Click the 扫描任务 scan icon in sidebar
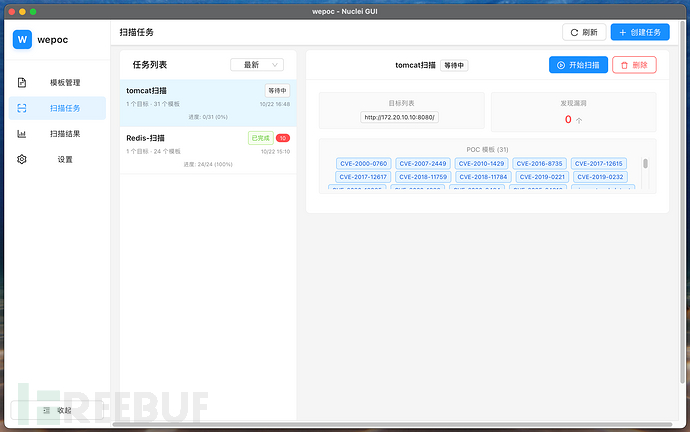 (x=22, y=108)
